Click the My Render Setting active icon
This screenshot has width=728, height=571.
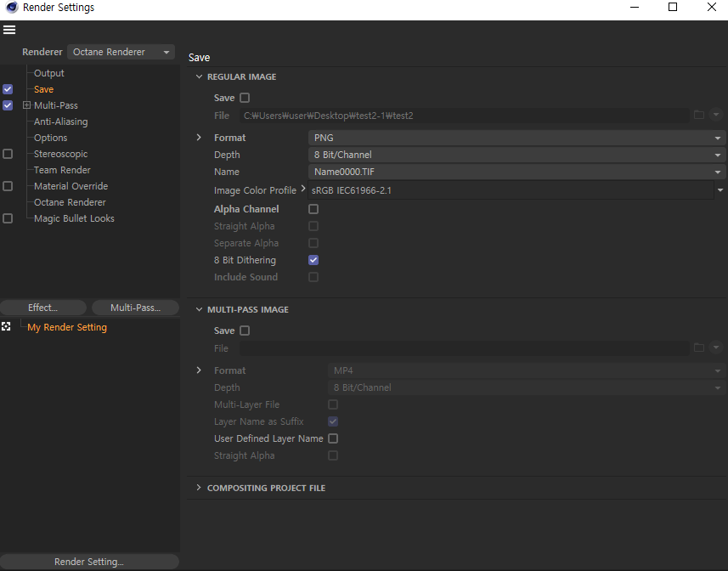pos(6,327)
